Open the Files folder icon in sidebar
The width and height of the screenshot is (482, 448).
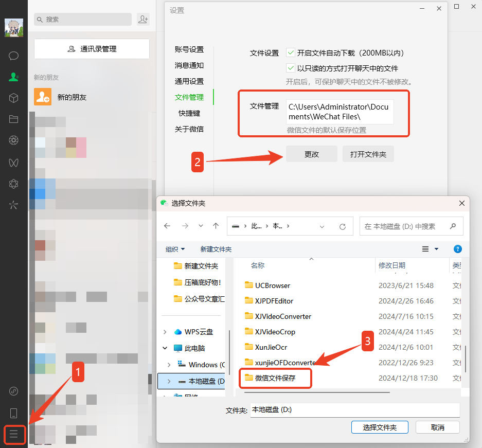click(13, 119)
